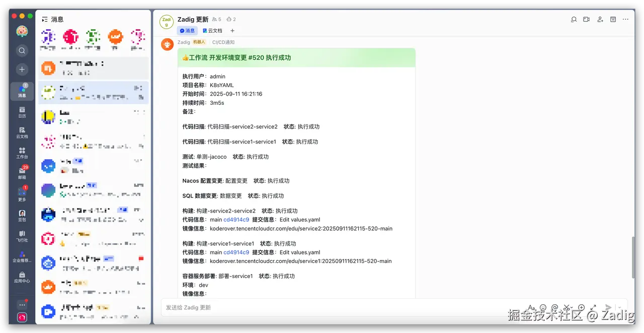Open 日历 calendar from the sidebar
Image resolution: width=644 pixels, height=333 pixels.
pos(22,112)
